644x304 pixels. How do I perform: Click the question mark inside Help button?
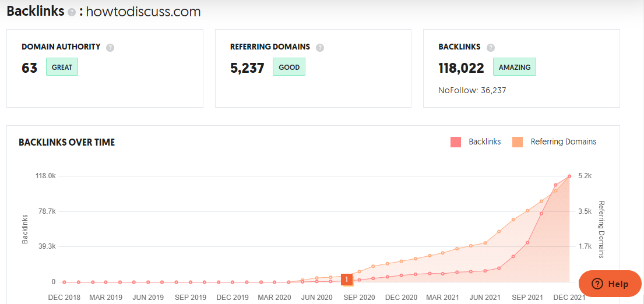point(597,284)
